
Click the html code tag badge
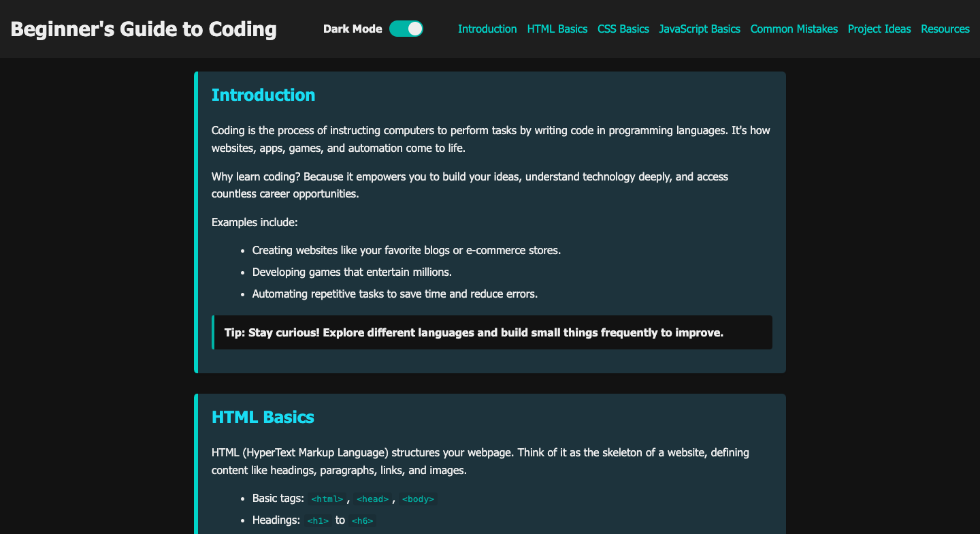coord(327,499)
